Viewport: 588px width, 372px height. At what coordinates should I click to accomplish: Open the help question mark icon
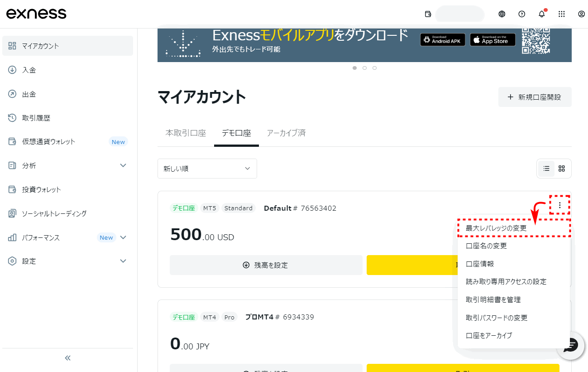(522, 14)
